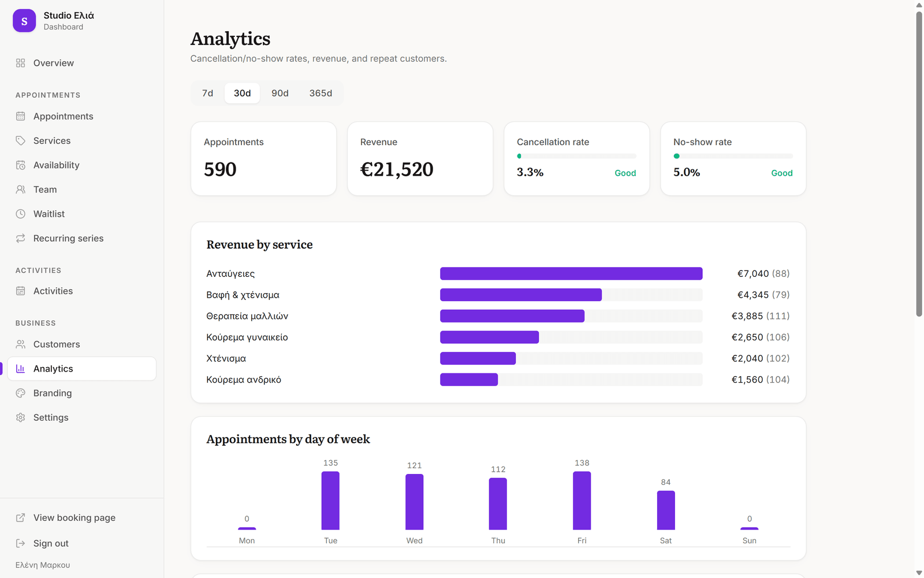
Task: Select the 7d time range tab
Action: (208, 93)
